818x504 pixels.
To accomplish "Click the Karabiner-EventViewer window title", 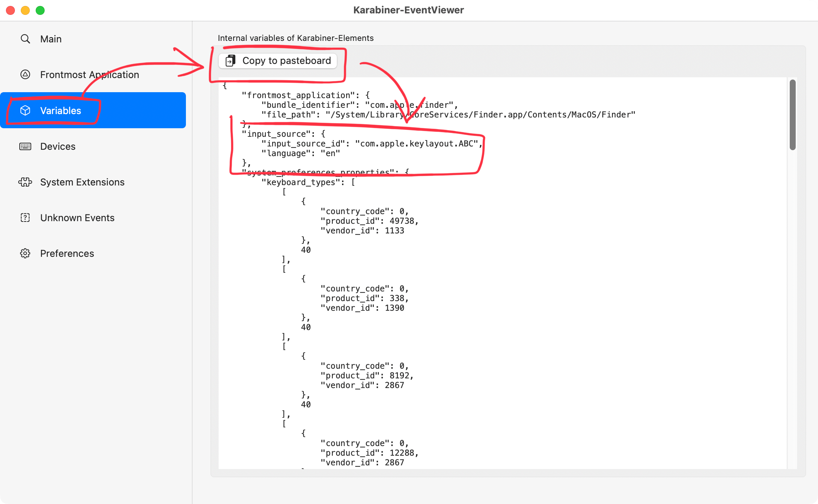I will click(409, 10).
